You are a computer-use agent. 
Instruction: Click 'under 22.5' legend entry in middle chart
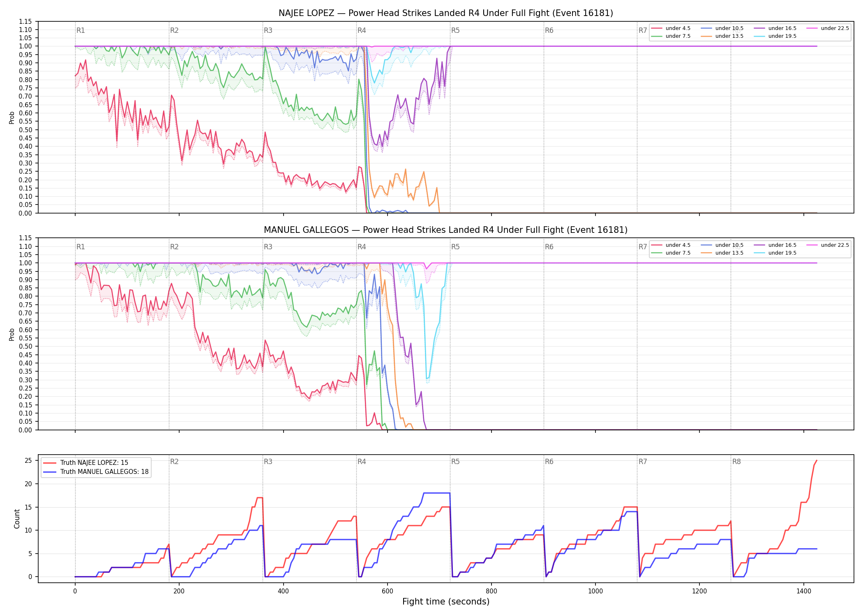[828, 245]
